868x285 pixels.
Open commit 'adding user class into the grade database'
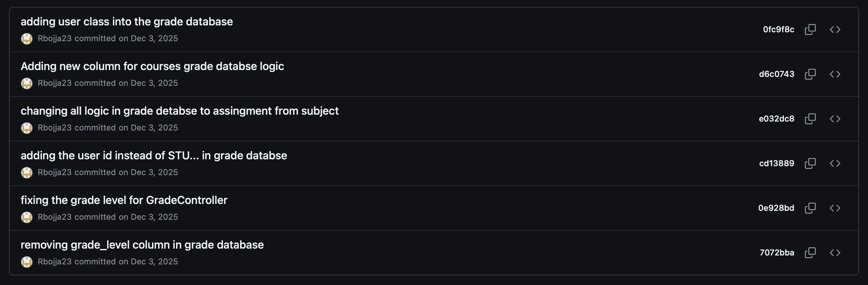[x=127, y=21]
